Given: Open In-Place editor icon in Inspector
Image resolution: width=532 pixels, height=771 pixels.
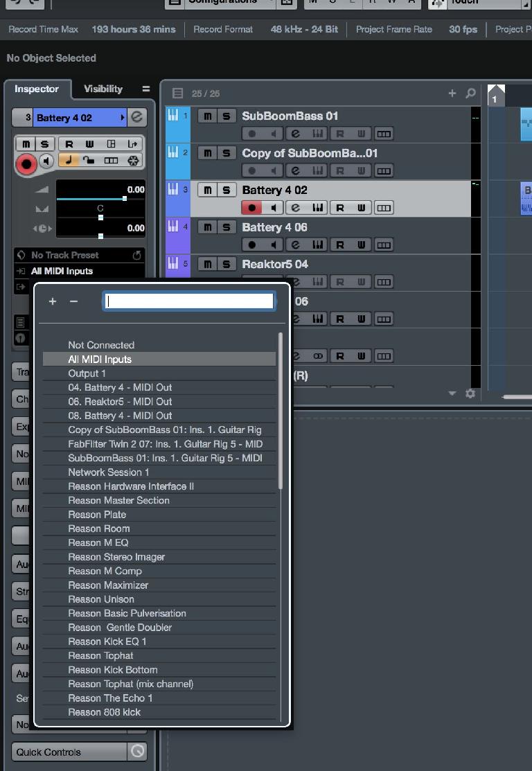Looking at the screenshot, I should click(x=111, y=144).
